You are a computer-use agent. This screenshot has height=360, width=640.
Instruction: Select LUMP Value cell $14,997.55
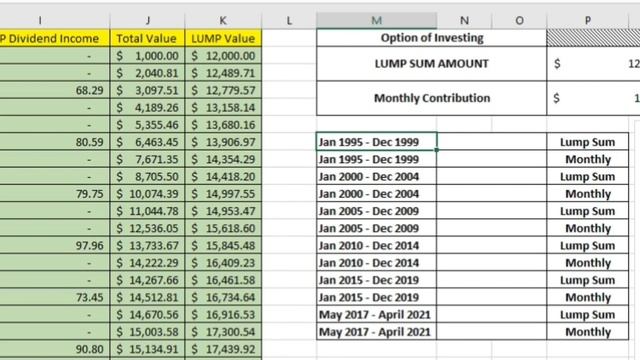(x=223, y=194)
